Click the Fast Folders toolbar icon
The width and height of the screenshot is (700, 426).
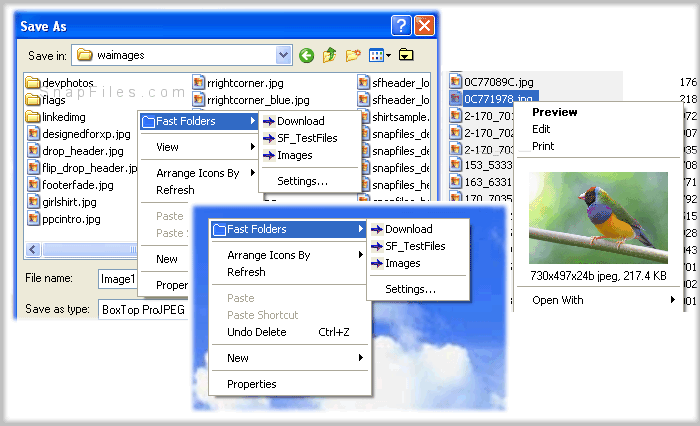coord(406,55)
